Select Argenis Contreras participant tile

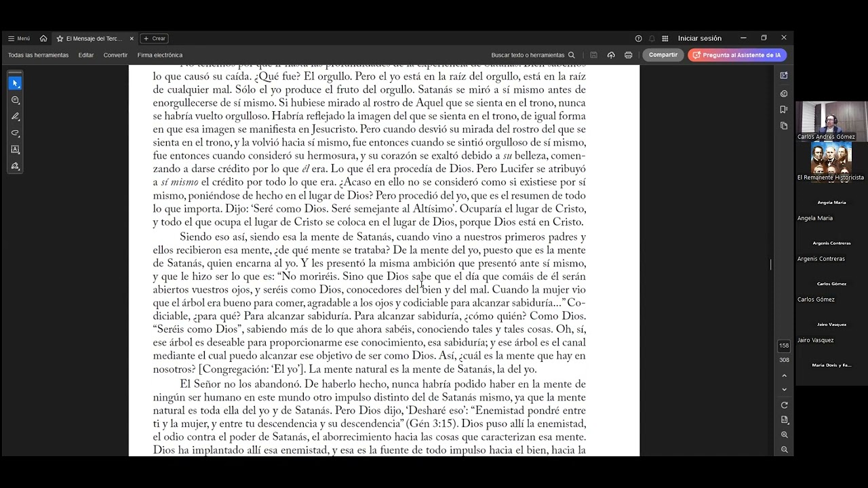coord(831,243)
